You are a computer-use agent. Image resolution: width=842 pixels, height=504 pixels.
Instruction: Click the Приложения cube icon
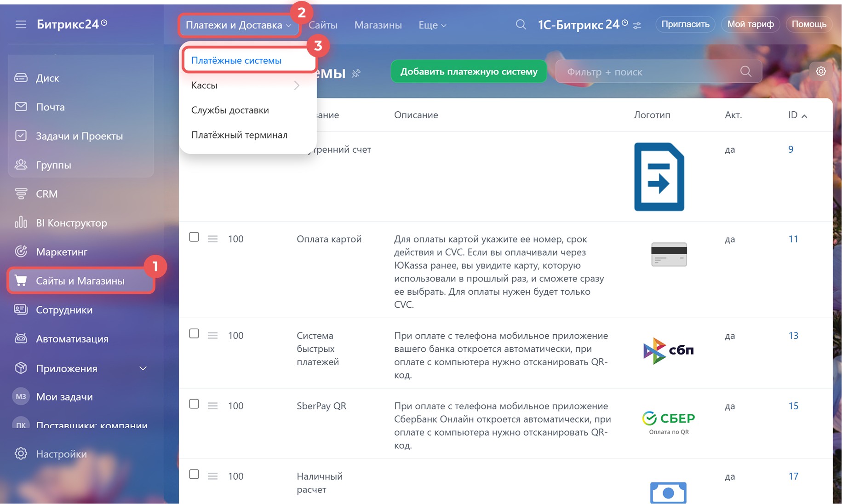[21, 368]
